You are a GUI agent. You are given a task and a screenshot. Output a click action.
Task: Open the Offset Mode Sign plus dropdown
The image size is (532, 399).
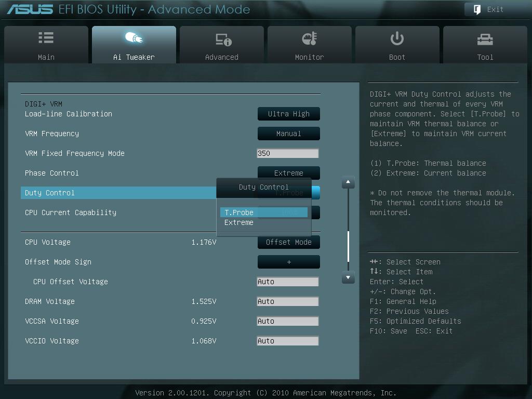pos(289,262)
